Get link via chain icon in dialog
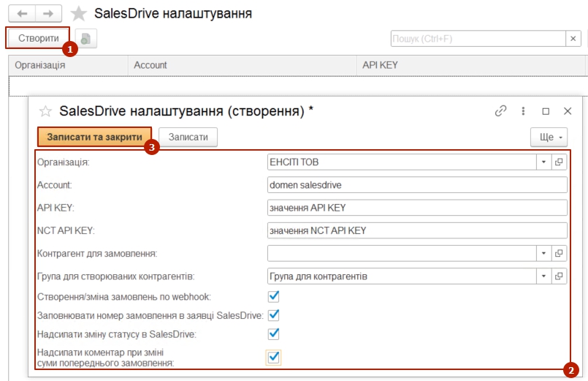 [x=500, y=111]
